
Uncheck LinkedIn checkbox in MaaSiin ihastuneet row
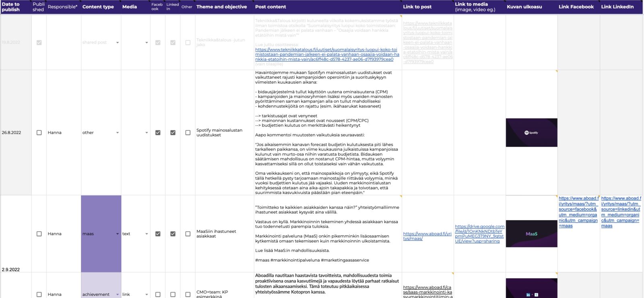173,234
